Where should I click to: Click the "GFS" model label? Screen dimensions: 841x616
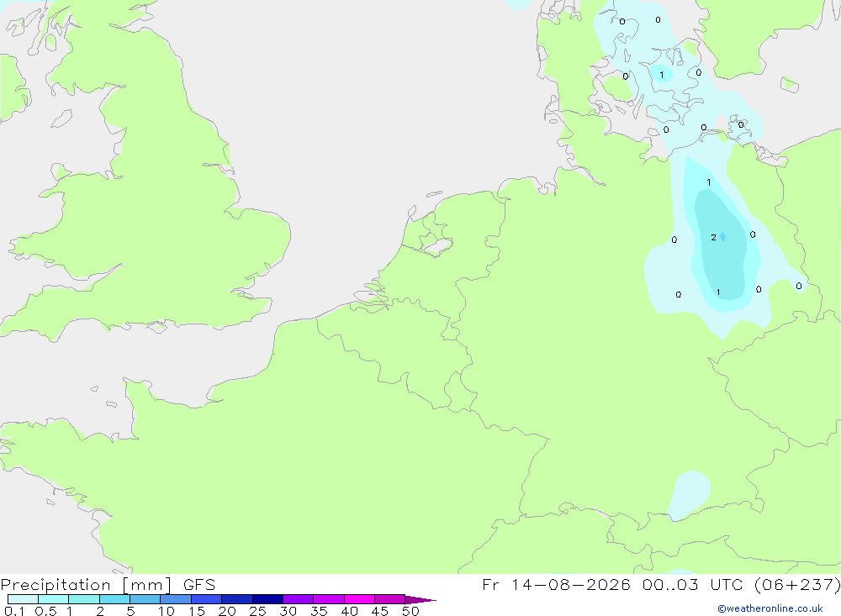point(199,585)
